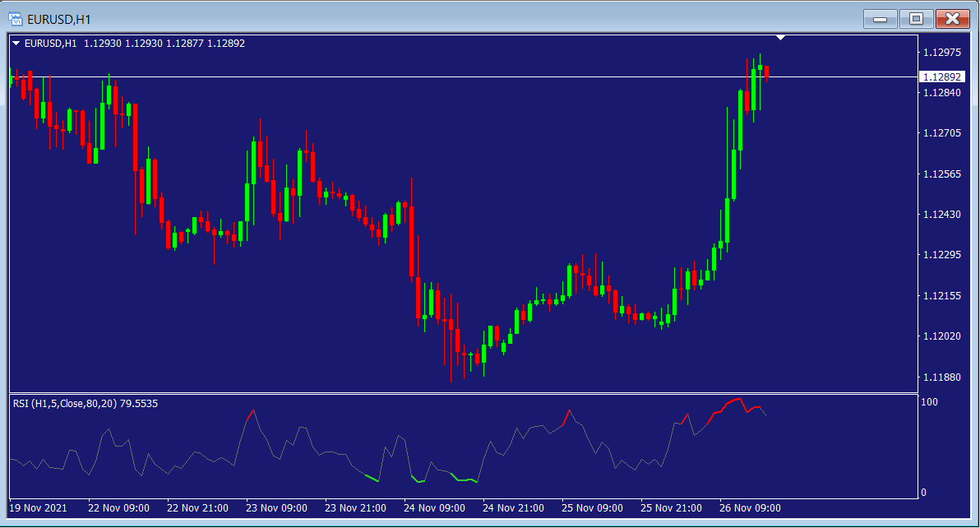This screenshot has width=980, height=528.
Task: Click the last red candle on the chart
Action: (x=766, y=72)
